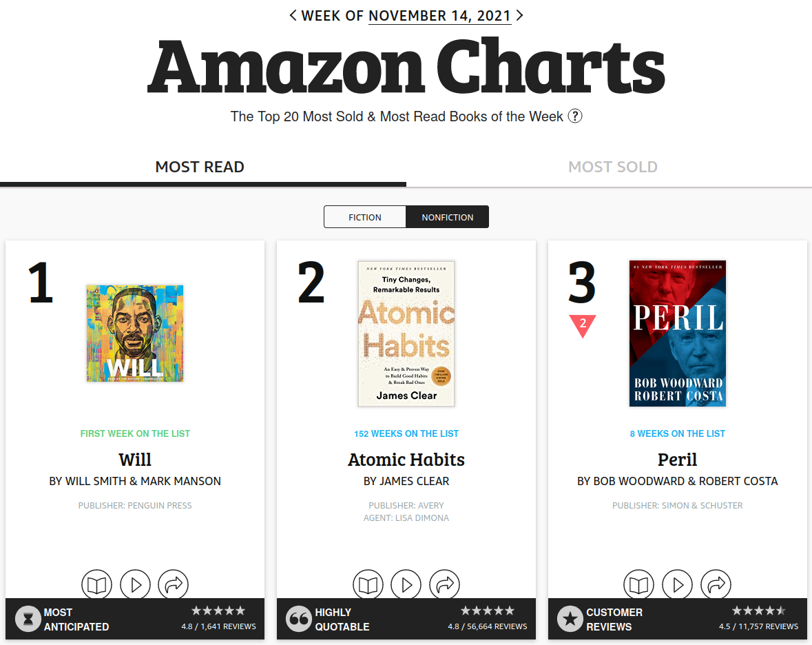Click the share icon under Peril

[716, 584]
